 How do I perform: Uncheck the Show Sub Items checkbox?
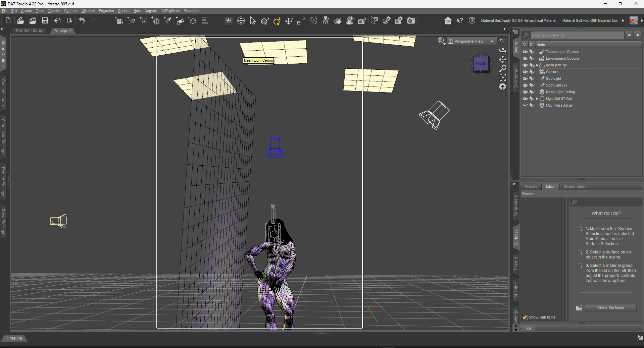[x=525, y=317]
